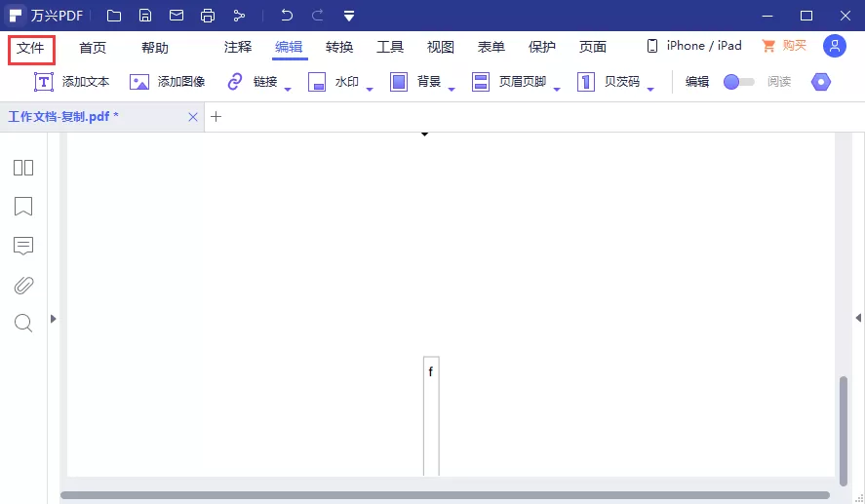The height and width of the screenshot is (504, 865).
Task: Open the user account avatar
Action: click(834, 46)
